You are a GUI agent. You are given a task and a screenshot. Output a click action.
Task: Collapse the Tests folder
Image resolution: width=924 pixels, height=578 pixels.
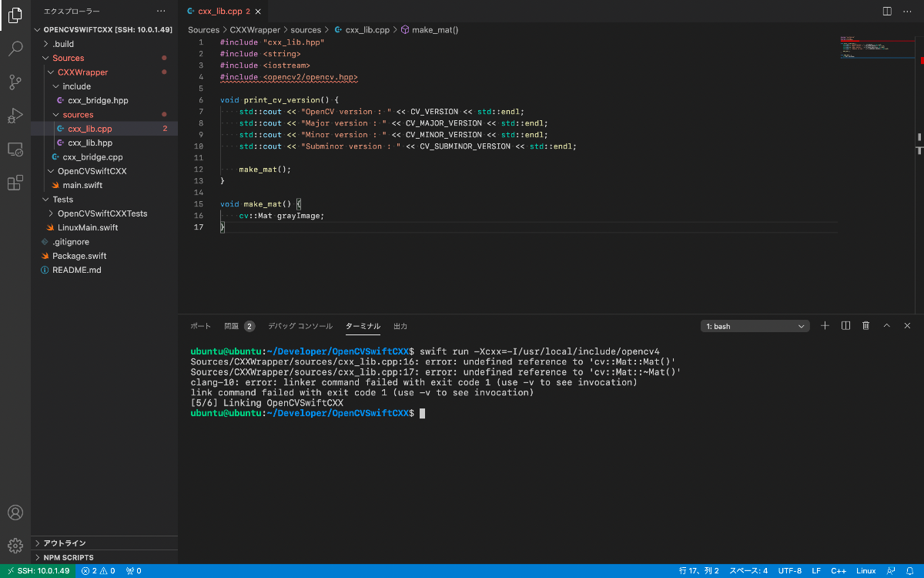point(104,200)
